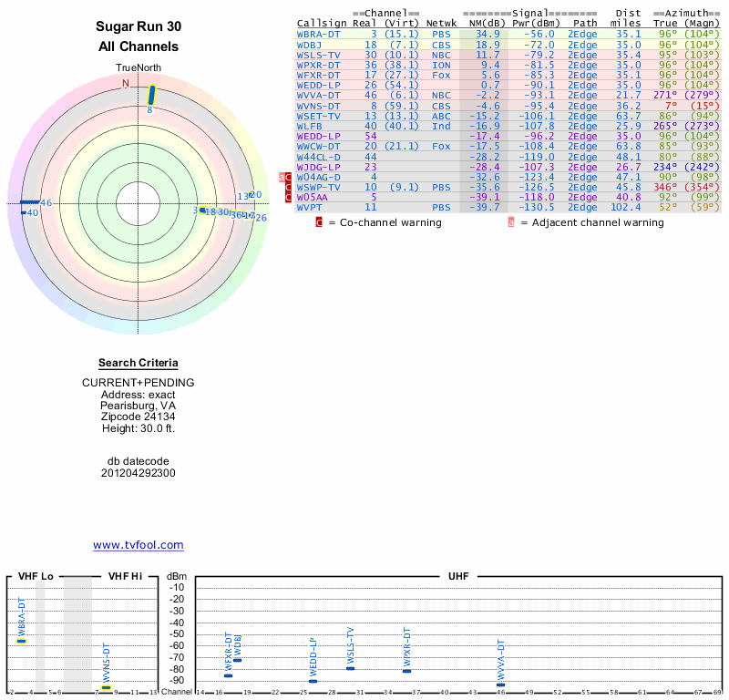
Task: Click the red N north indicator
Action: 126,83
